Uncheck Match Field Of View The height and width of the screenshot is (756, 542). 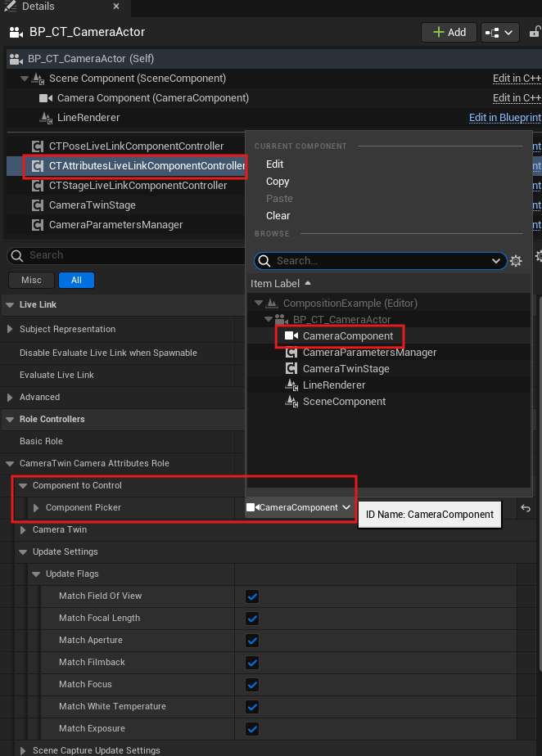[252, 596]
